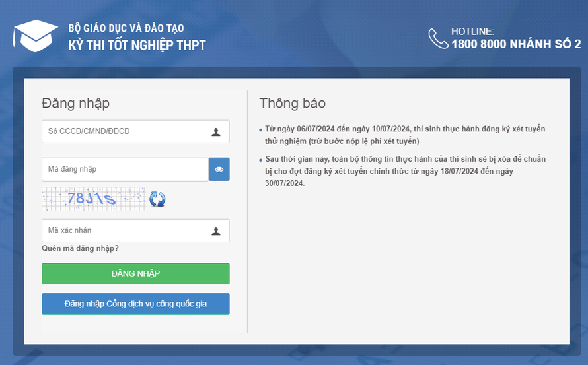588x365 pixels.
Task: Click the KỲ THI TỐT NGHIỆP THPT title
Action: [x=137, y=46]
